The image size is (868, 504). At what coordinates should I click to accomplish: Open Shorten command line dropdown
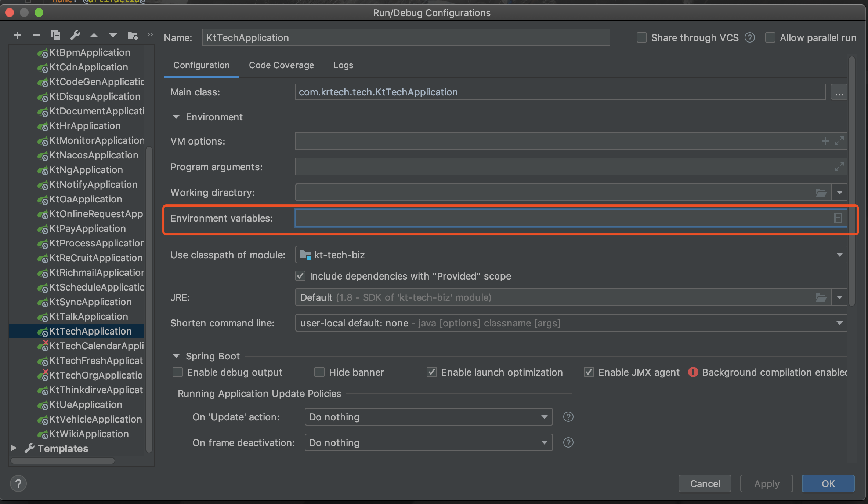pos(840,323)
